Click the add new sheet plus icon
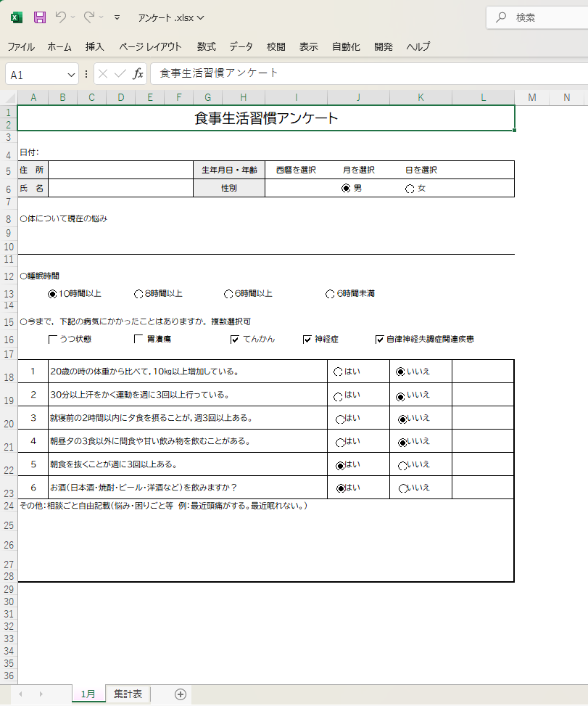 click(181, 694)
